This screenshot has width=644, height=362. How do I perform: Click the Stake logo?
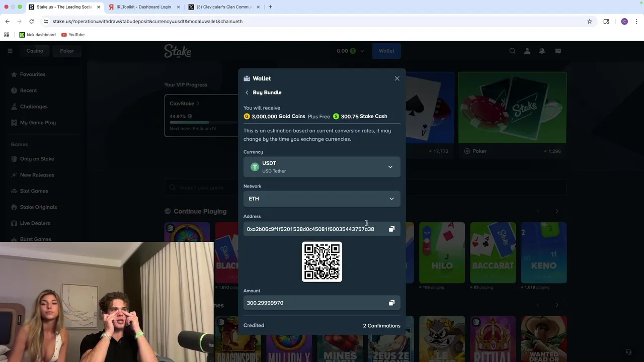coord(178,51)
